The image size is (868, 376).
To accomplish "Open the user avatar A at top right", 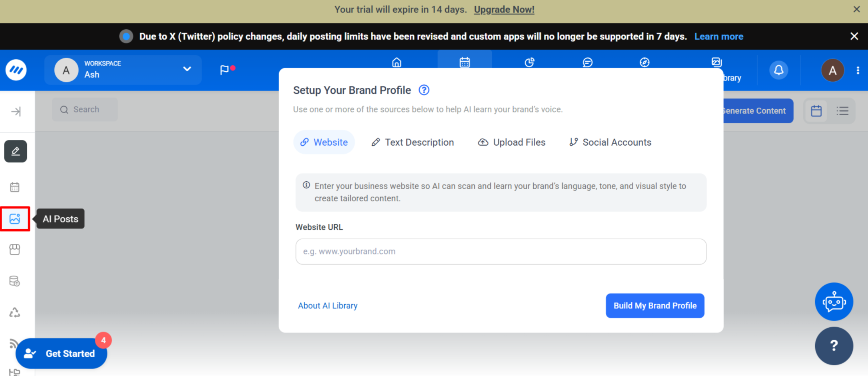I will [x=832, y=70].
